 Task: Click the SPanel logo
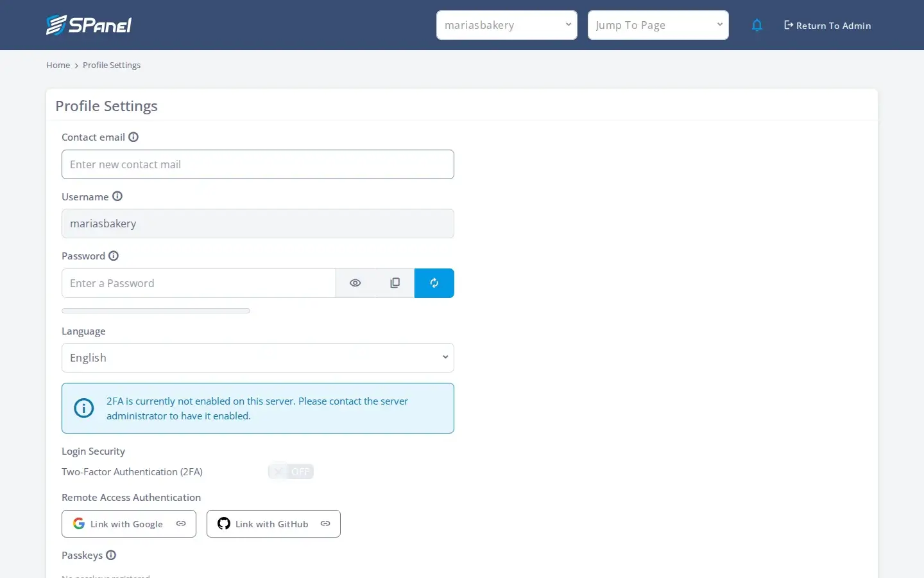point(89,25)
